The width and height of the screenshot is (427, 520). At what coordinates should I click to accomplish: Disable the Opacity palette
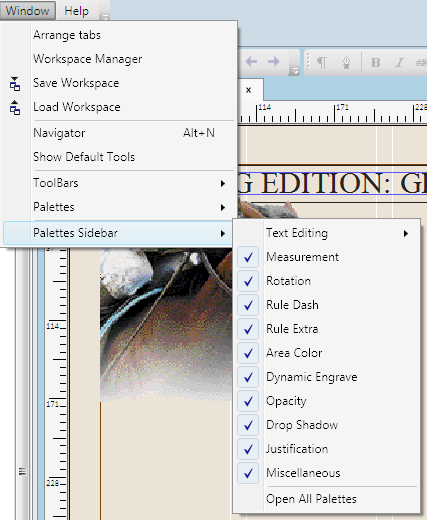pos(248,401)
